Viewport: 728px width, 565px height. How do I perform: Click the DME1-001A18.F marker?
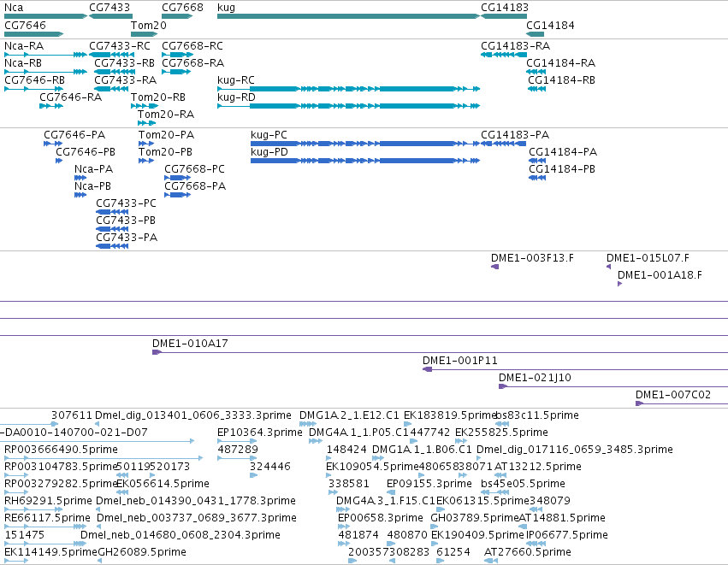(x=619, y=284)
